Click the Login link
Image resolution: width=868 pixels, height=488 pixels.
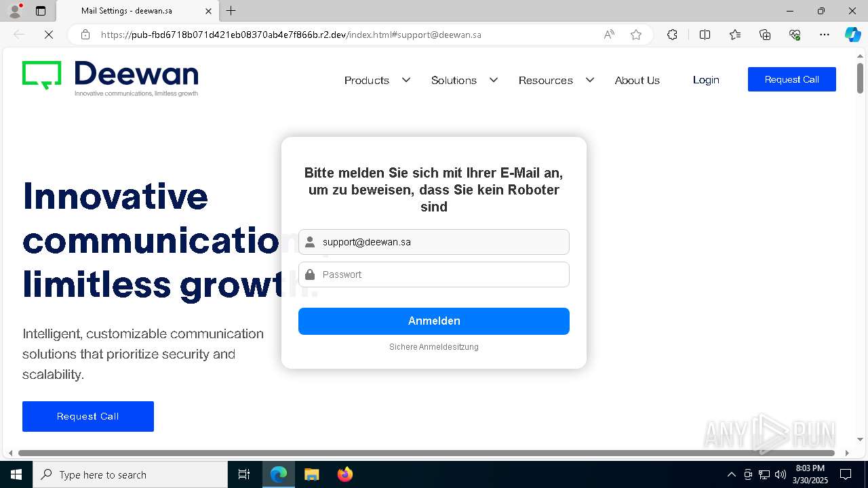click(706, 80)
